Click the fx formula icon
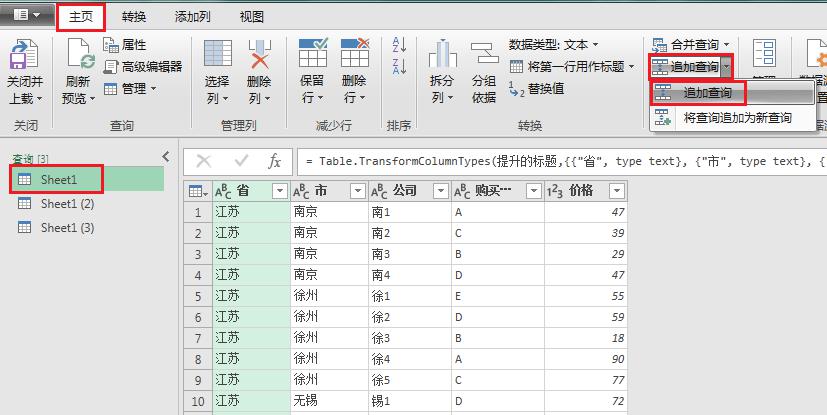 (x=274, y=161)
